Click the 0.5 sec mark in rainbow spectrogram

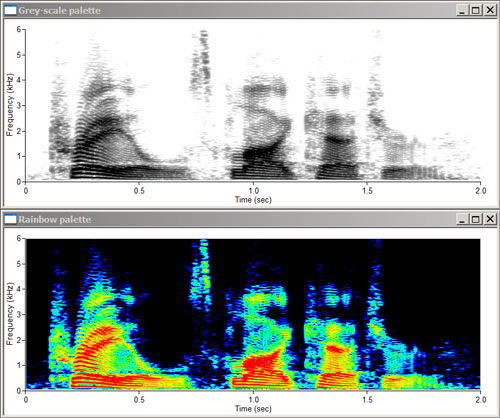(x=139, y=399)
